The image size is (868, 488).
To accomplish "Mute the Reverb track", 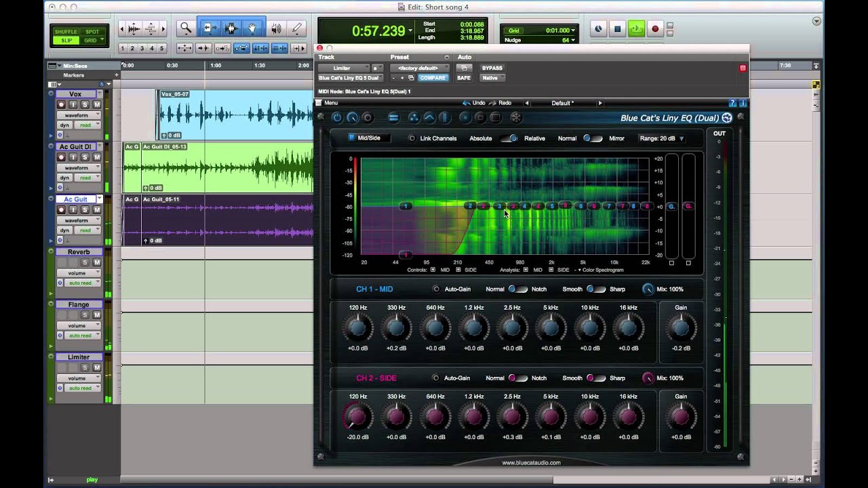I will (96, 262).
